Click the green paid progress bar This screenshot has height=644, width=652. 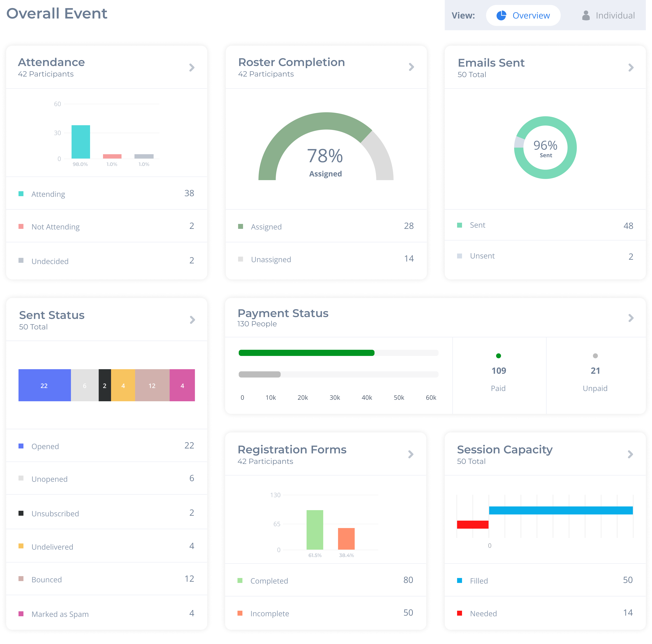coord(306,353)
